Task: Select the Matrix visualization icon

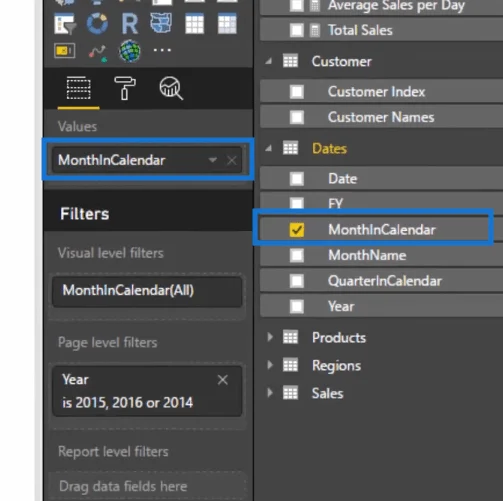Action: tap(227, 24)
